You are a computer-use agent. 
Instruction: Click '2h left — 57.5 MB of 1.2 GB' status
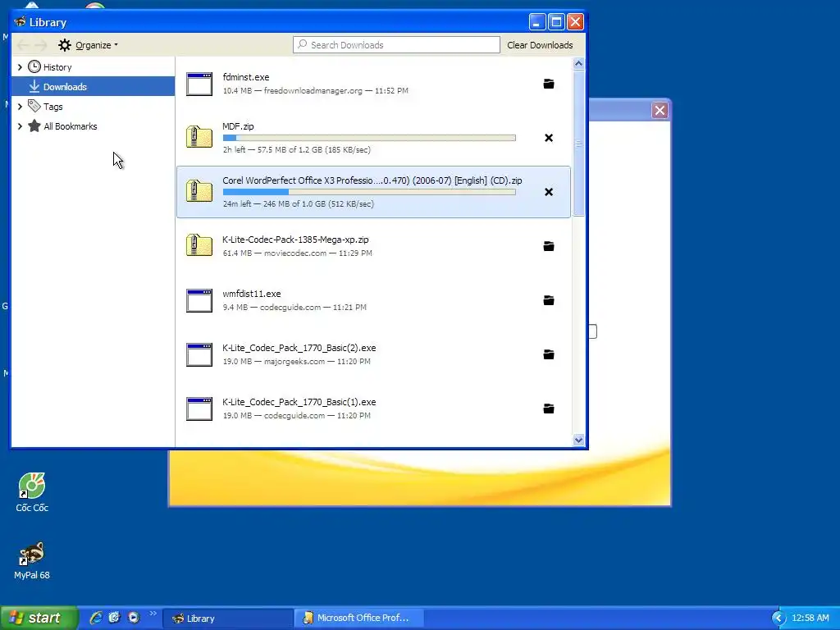point(296,150)
